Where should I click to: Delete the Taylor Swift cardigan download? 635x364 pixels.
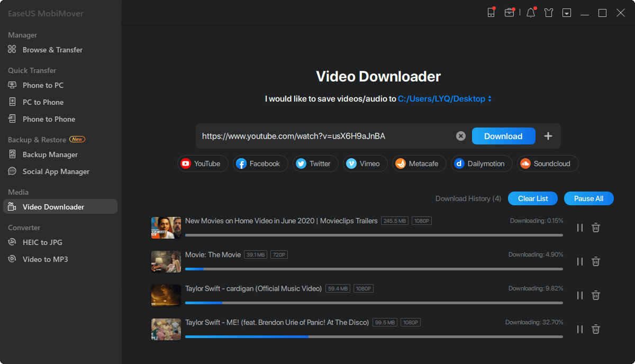pyautogui.click(x=595, y=295)
